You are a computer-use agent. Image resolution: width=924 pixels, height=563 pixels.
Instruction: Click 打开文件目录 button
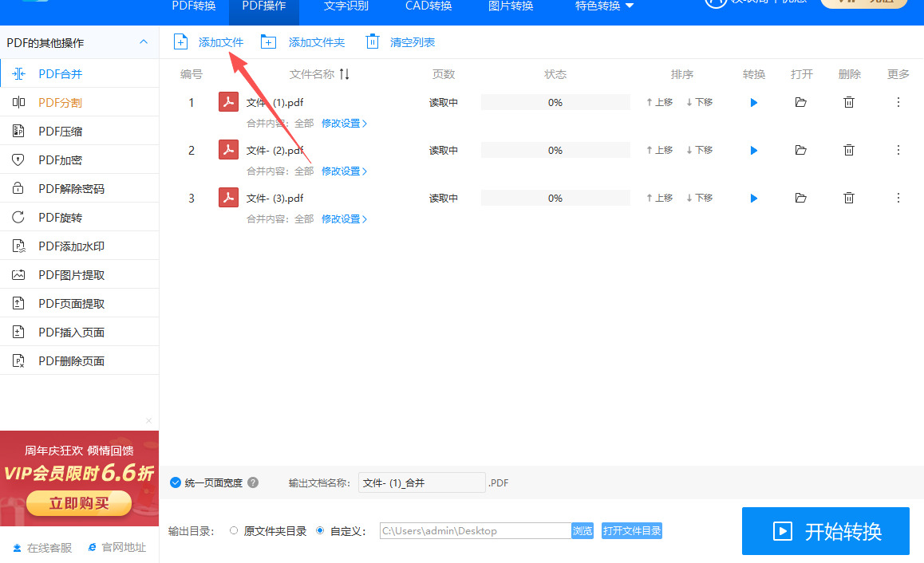pyautogui.click(x=632, y=530)
